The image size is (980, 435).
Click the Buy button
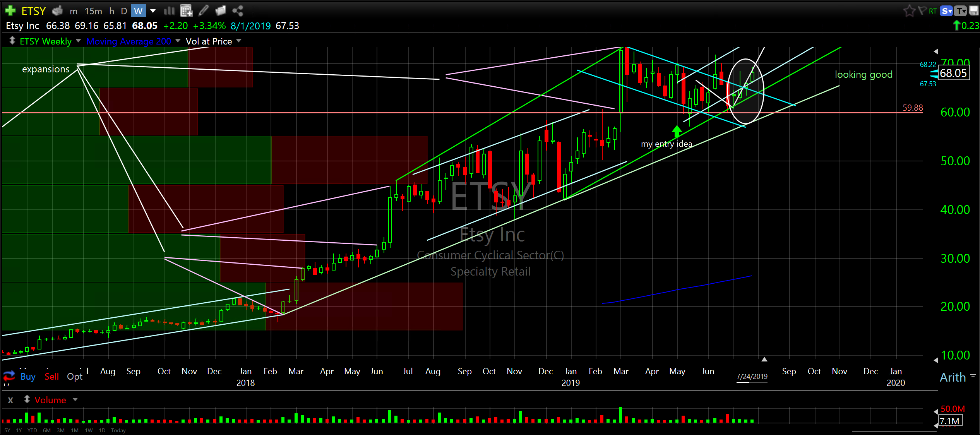click(x=28, y=377)
